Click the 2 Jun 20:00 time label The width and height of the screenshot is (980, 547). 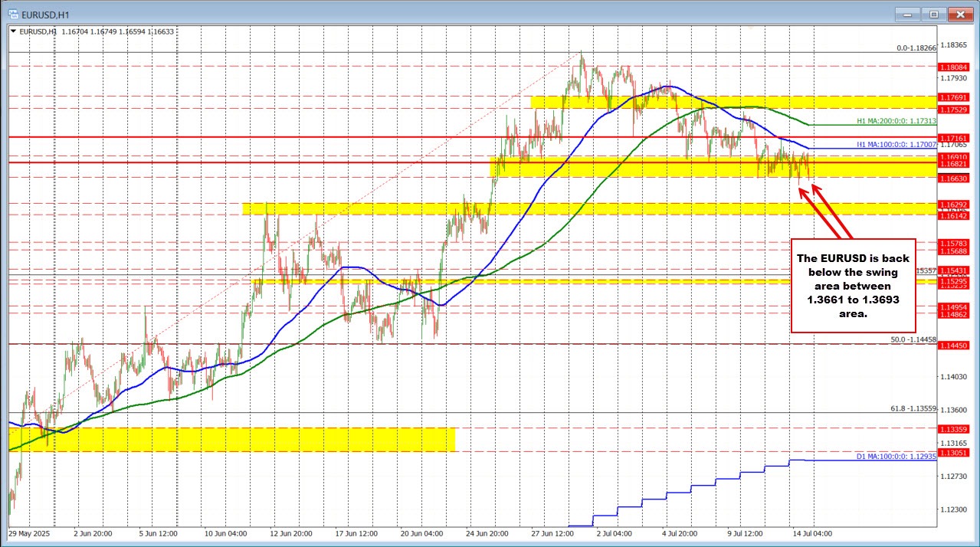tap(93, 533)
